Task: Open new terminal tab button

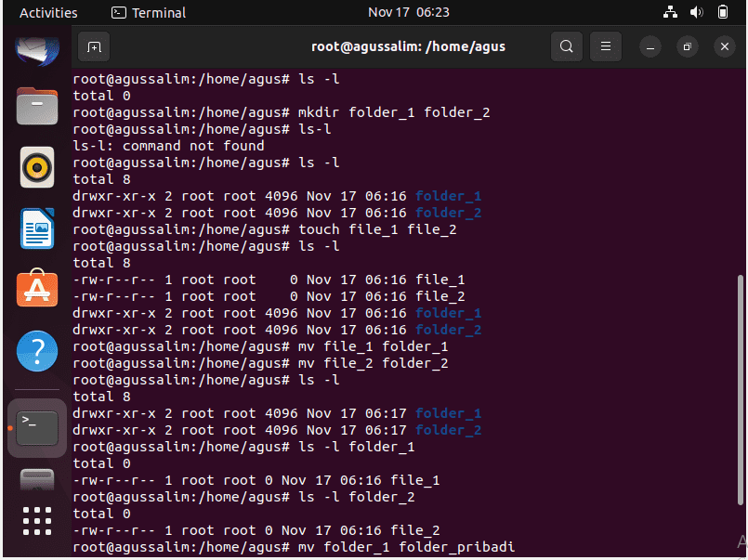Action: coord(94,46)
